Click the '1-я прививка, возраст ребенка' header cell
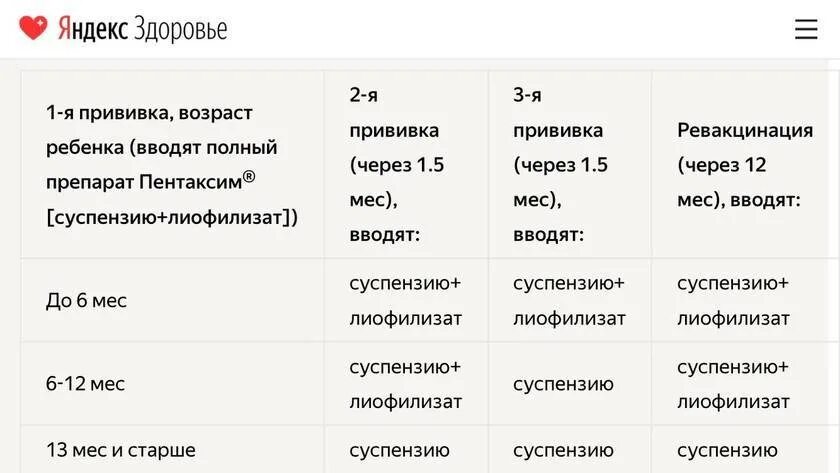This screenshot has height=473, width=840. coord(172,164)
